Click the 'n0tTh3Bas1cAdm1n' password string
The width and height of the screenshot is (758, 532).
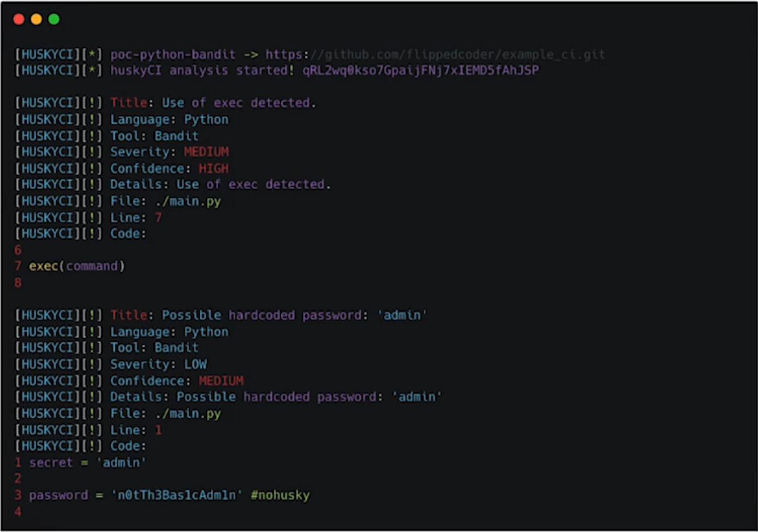click(x=177, y=495)
